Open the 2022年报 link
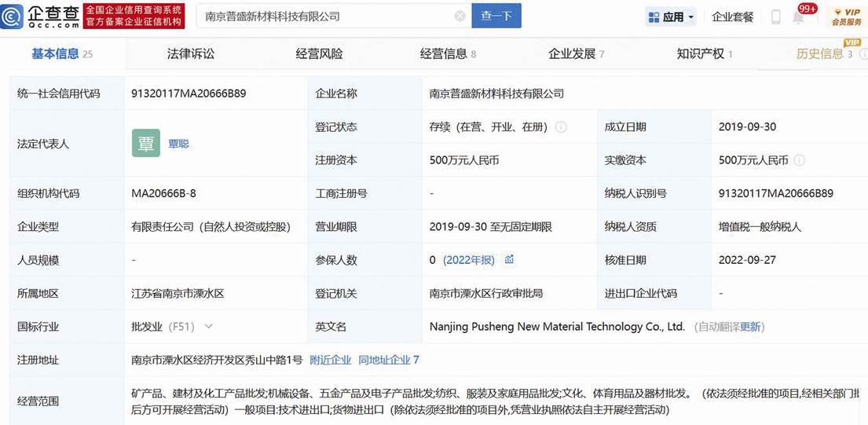This screenshot has width=868, height=425. pyautogui.click(x=469, y=260)
